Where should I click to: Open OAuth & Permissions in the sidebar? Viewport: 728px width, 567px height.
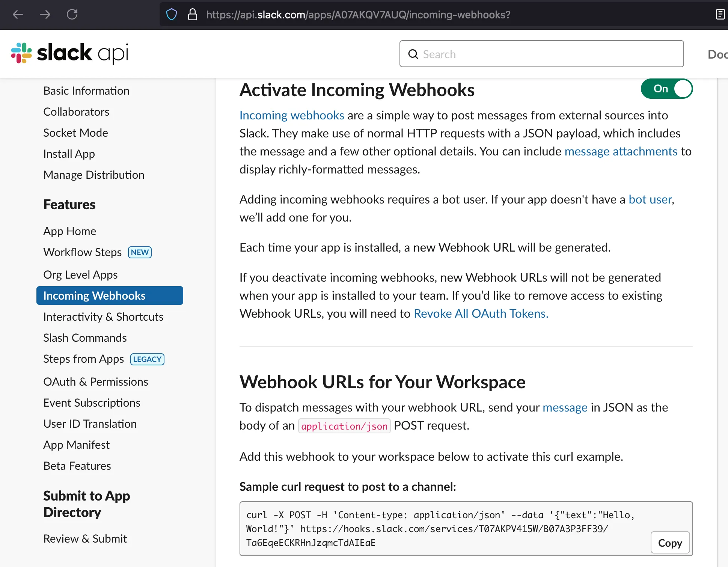[96, 382]
